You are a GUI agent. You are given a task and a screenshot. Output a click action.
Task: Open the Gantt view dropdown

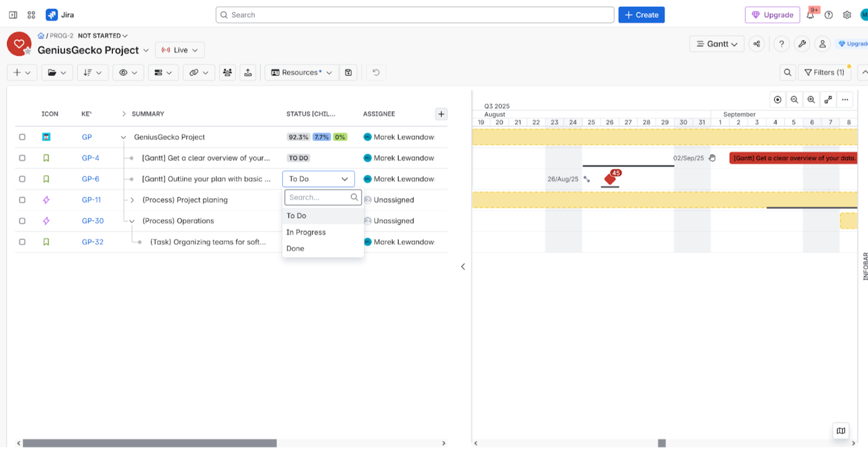click(717, 44)
